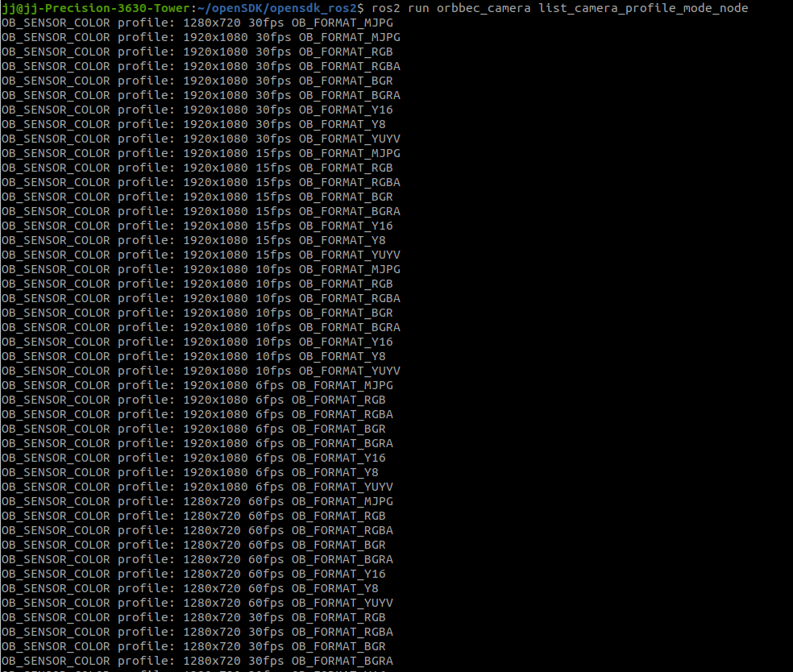The height and width of the screenshot is (672, 793).
Task: Click the 1920x1080 30fps OB_FORMAT_Y16 entry
Action: point(201,110)
